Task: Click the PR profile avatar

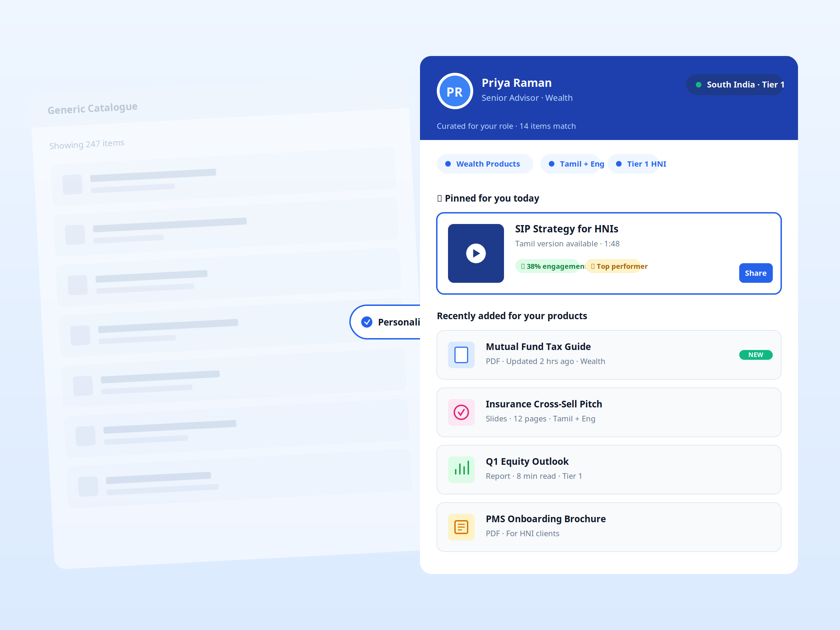Action: pos(455,91)
